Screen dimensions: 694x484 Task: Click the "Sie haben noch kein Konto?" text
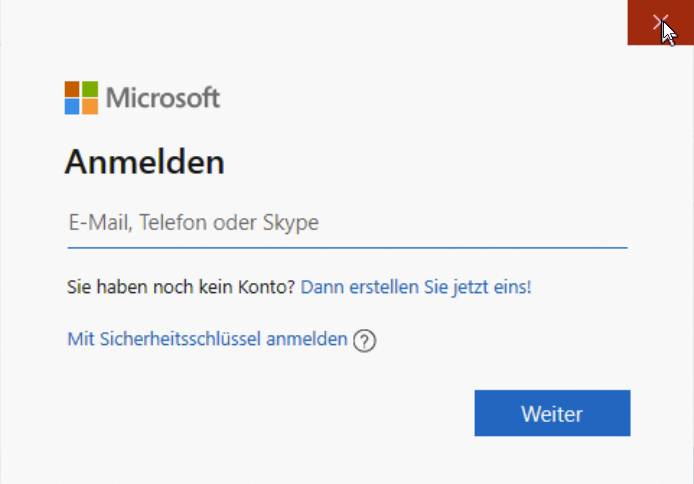click(181, 287)
